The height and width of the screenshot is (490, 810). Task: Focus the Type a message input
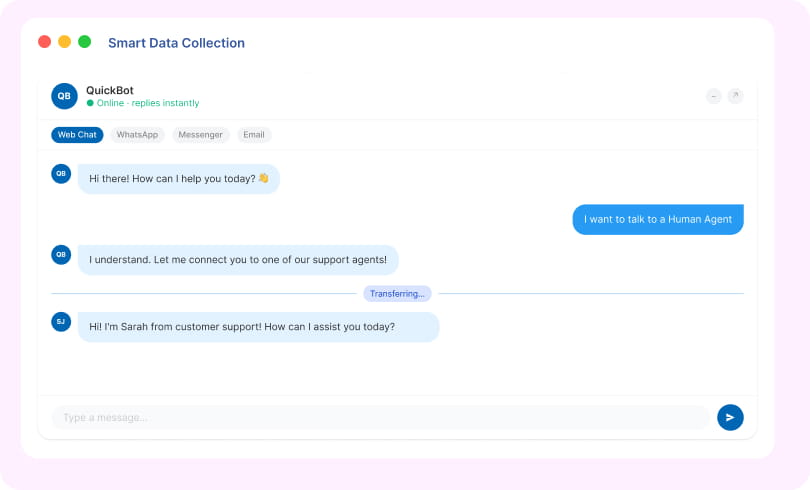pyautogui.click(x=380, y=417)
